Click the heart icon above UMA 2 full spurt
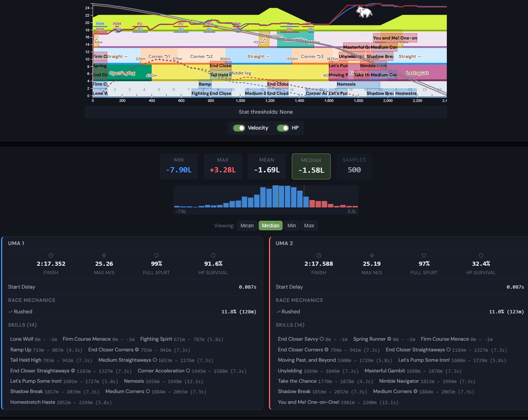This screenshot has height=420, width=528. [x=424, y=255]
